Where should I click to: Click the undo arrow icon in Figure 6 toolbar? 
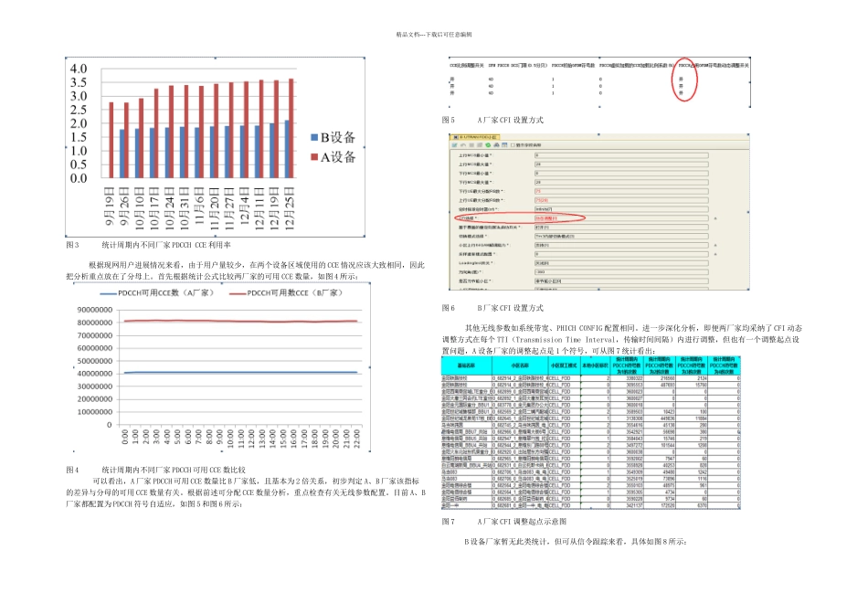tap(463, 145)
